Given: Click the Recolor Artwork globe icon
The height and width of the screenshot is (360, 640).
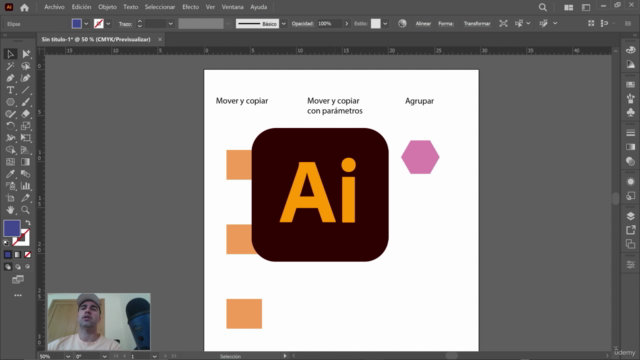Looking at the screenshot, I should click(402, 24).
